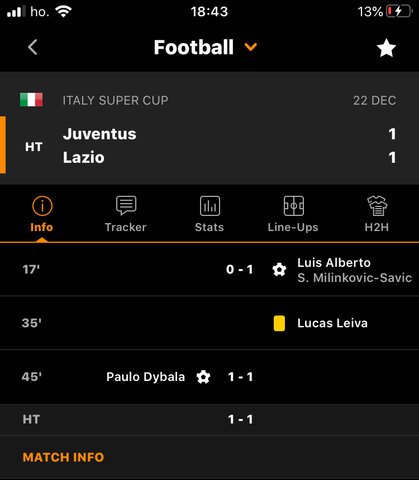
Task: Select the Juventus team name
Action: click(100, 134)
